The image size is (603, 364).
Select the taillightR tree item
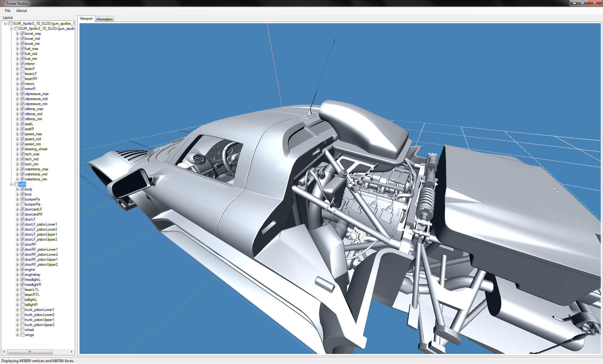click(x=31, y=305)
